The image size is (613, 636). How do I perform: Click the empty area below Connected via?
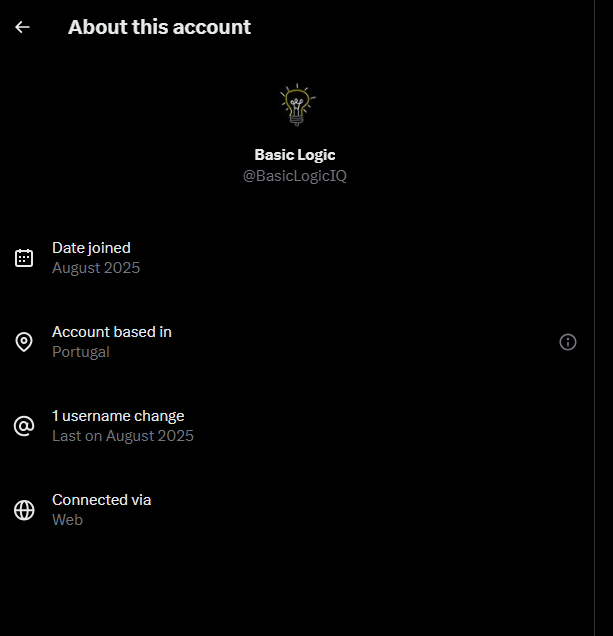[x=295, y=584]
